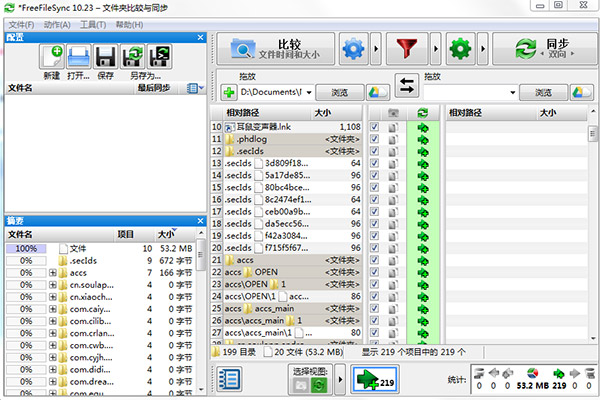Uncheck the checkbox for row 10 .lnk file
600x400 pixels.
373,128
